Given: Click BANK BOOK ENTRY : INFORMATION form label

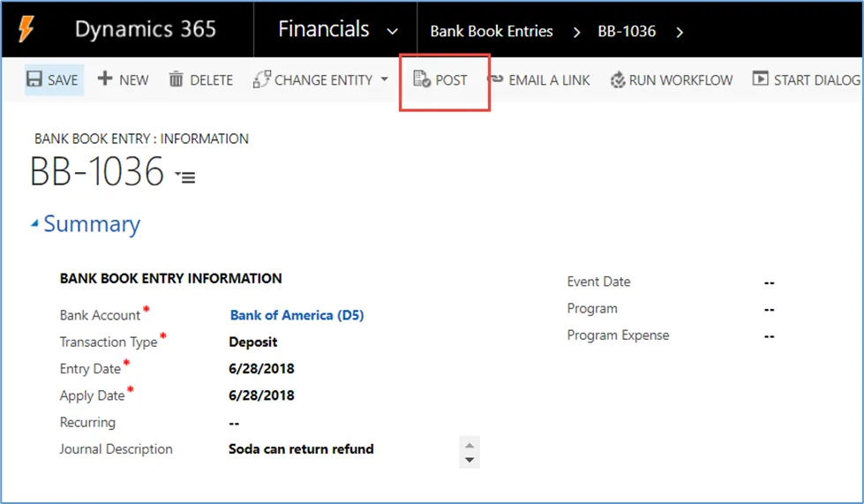Looking at the screenshot, I should pyautogui.click(x=141, y=139).
